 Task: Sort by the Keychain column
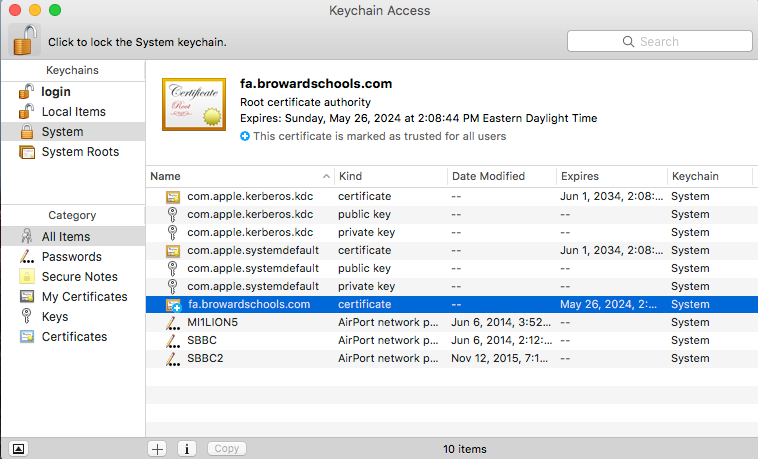[x=710, y=176]
